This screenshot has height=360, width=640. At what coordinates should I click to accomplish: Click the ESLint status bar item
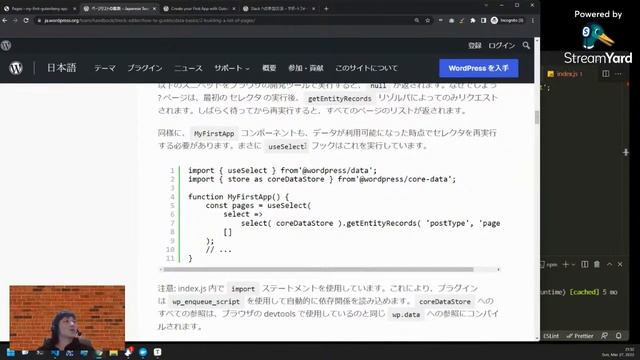[x=551, y=336]
